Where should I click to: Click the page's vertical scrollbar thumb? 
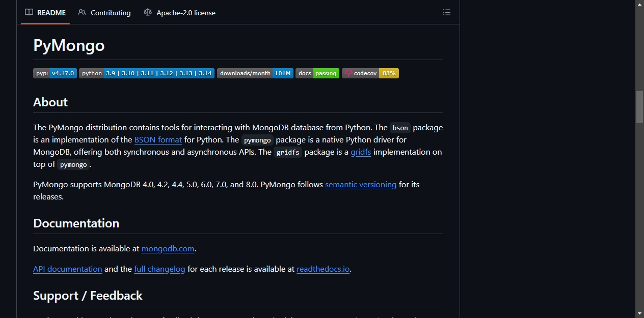[x=639, y=107]
